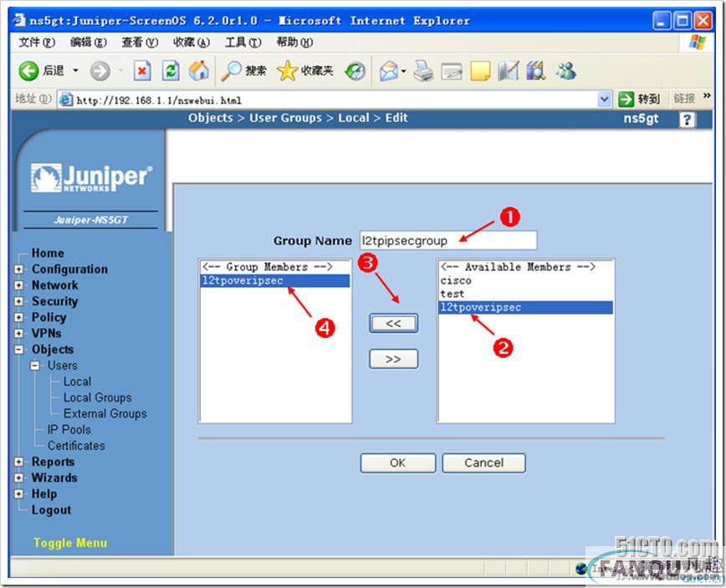Expand the VPNs menu node

click(x=18, y=334)
